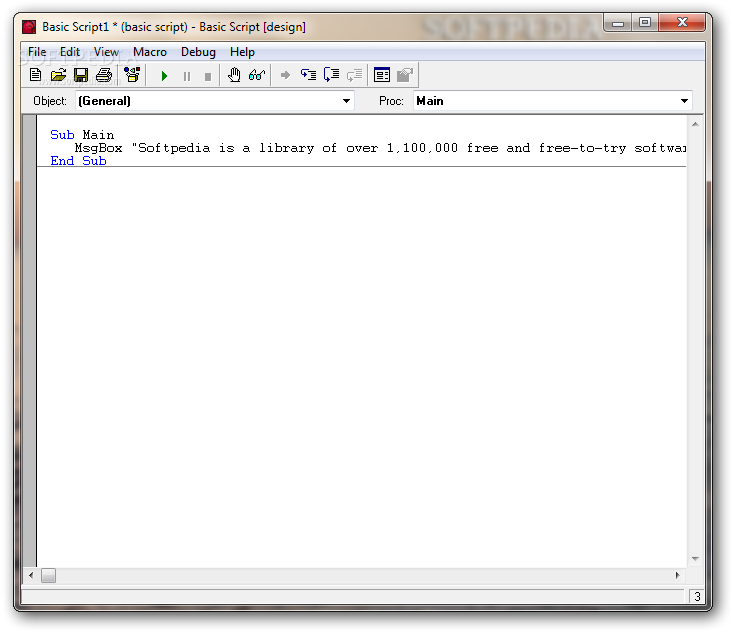Click the line number 3 in status bar
Image resolution: width=733 pixels, height=632 pixels.
pos(697,596)
